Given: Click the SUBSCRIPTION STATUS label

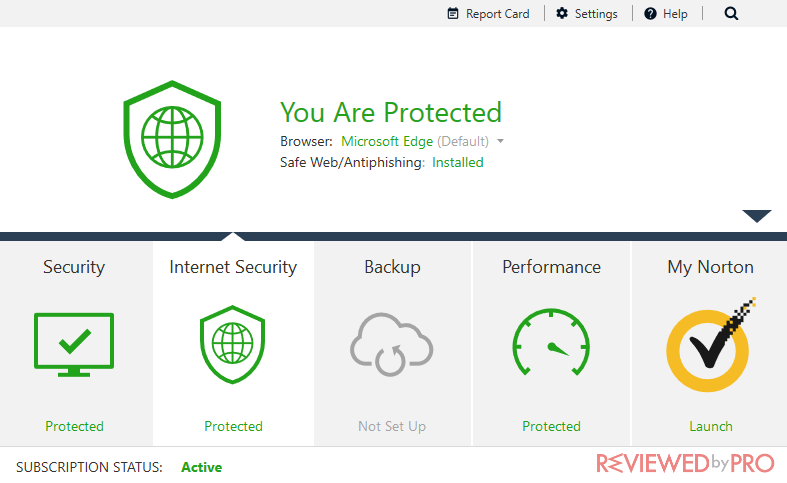Looking at the screenshot, I should 89,467.
